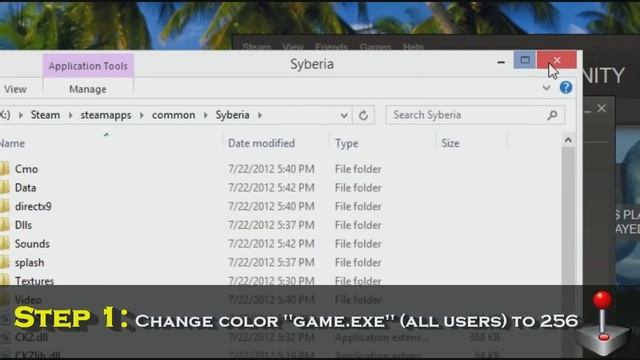Click the scrollbar up arrow

click(568, 140)
